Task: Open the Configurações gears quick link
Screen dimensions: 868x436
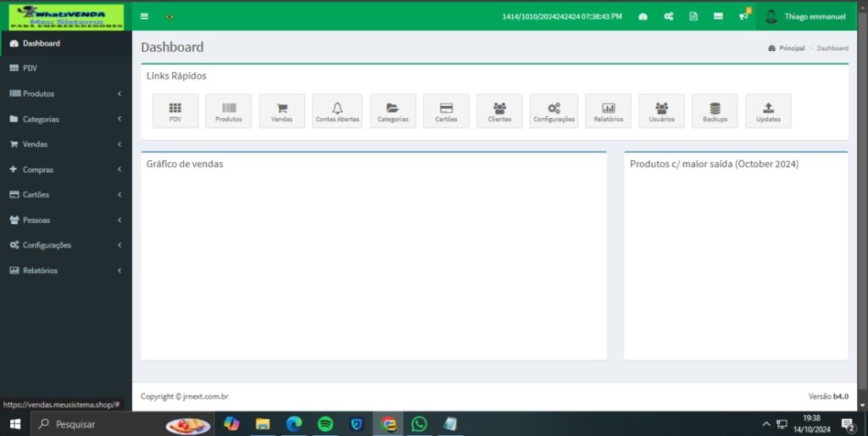Action: point(554,111)
